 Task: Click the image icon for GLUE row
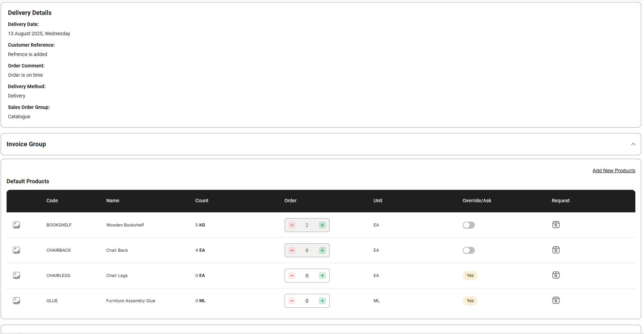click(x=16, y=301)
